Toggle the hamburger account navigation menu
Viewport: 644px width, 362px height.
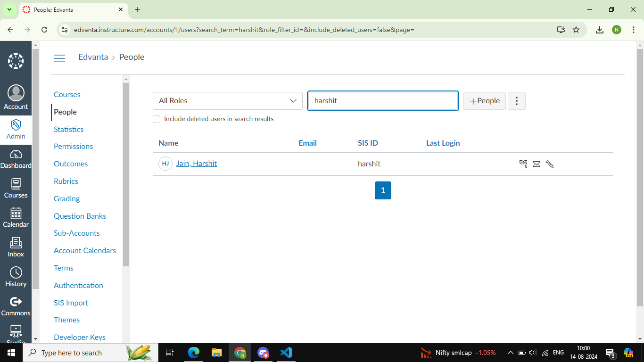[59, 58]
